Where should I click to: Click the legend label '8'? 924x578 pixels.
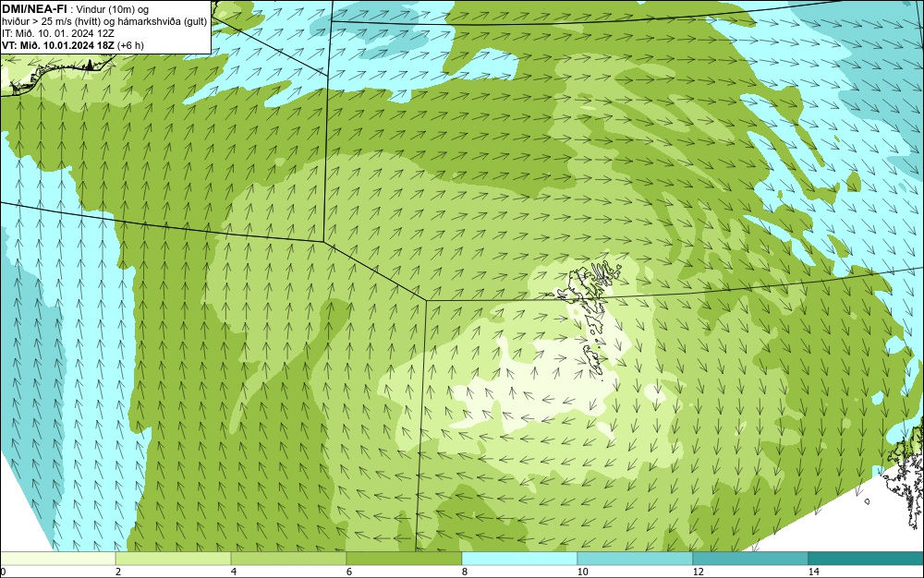(x=465, y=572)
